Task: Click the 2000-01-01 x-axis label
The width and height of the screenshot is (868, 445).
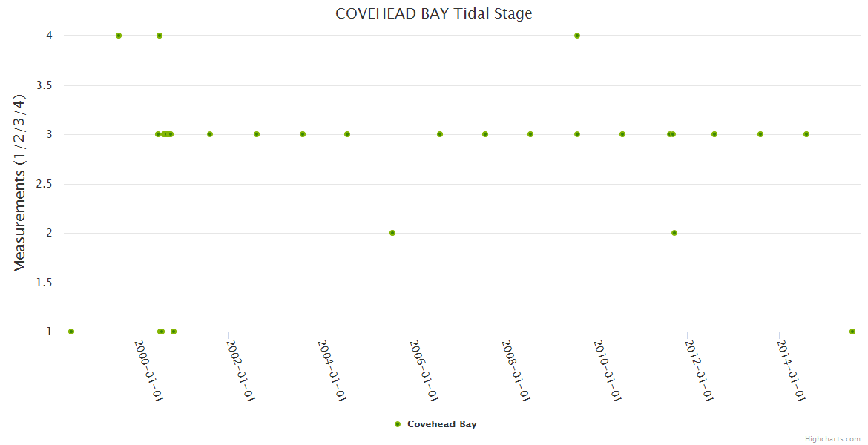Action: click(148, 370)
